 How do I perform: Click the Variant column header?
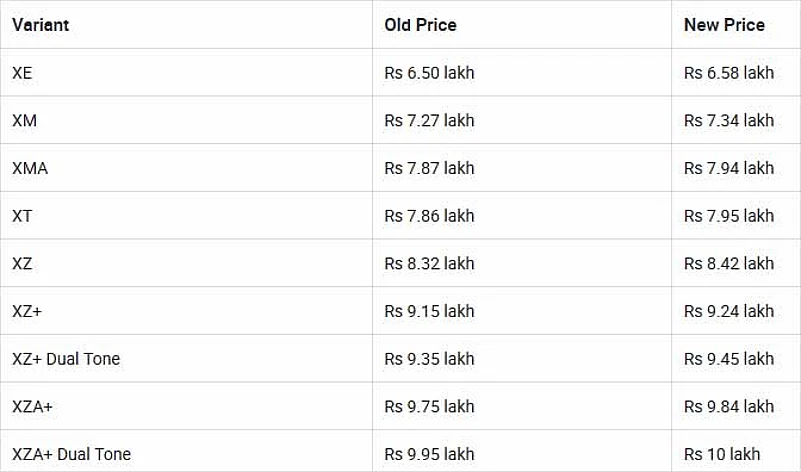click(x=41, y=25)
